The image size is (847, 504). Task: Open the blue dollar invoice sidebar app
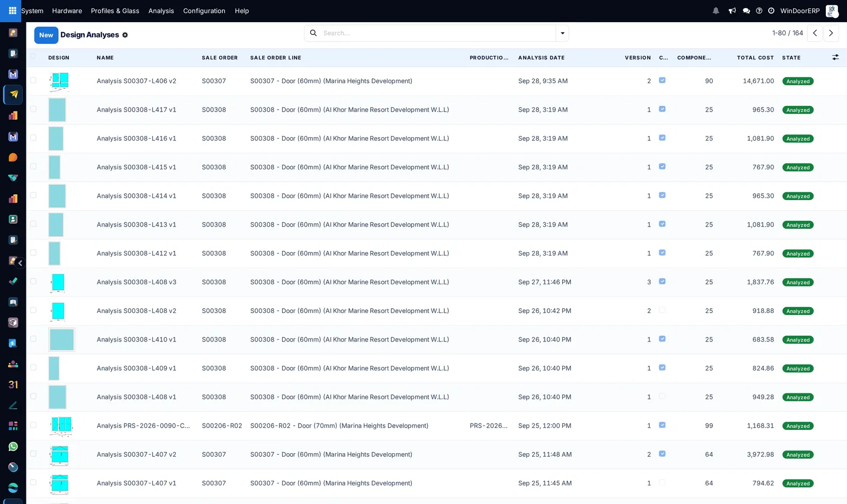13,343
